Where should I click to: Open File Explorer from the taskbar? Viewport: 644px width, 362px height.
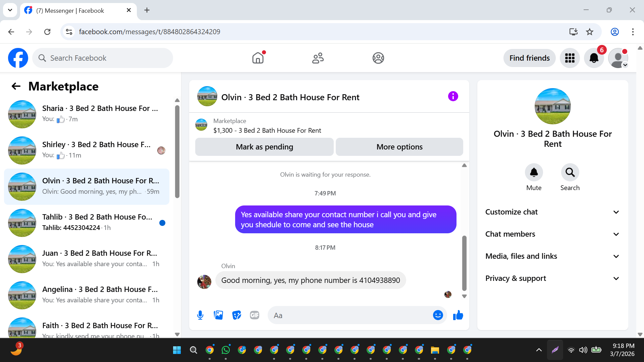435,350
